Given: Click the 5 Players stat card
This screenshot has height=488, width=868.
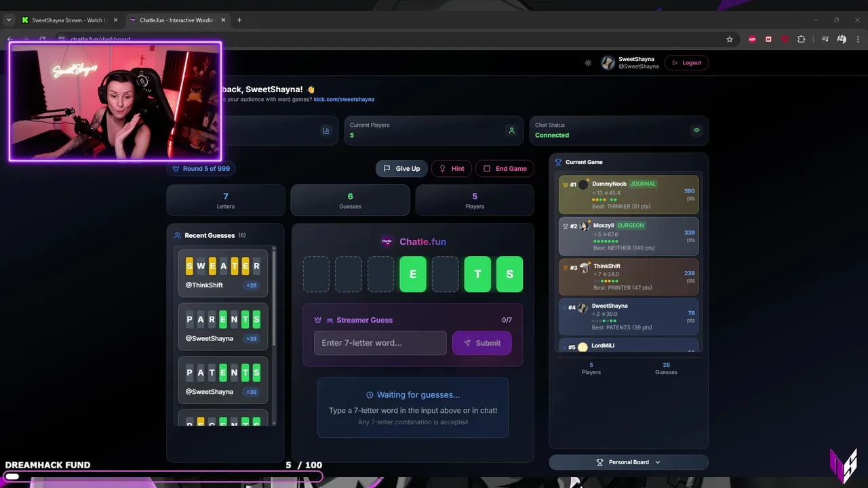Looking at the screenshot, I should click(475, 200).
